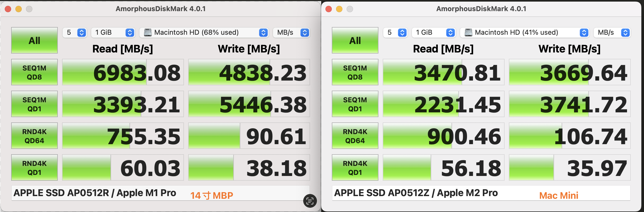Click the AmorphousDiskMark 4.0.1 title of the M2 Pro window
Screen dimensions: 644x212
[481, 9]
